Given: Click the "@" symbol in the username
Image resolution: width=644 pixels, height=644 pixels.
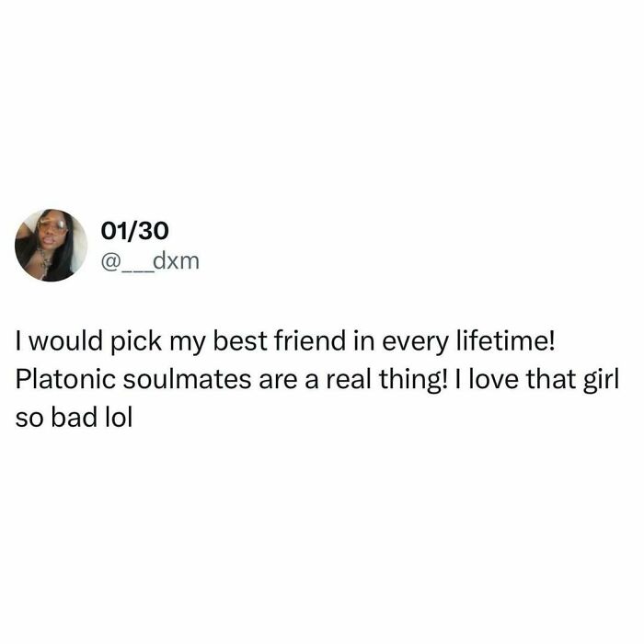Looking at the screenshot, I should (109, 262).
